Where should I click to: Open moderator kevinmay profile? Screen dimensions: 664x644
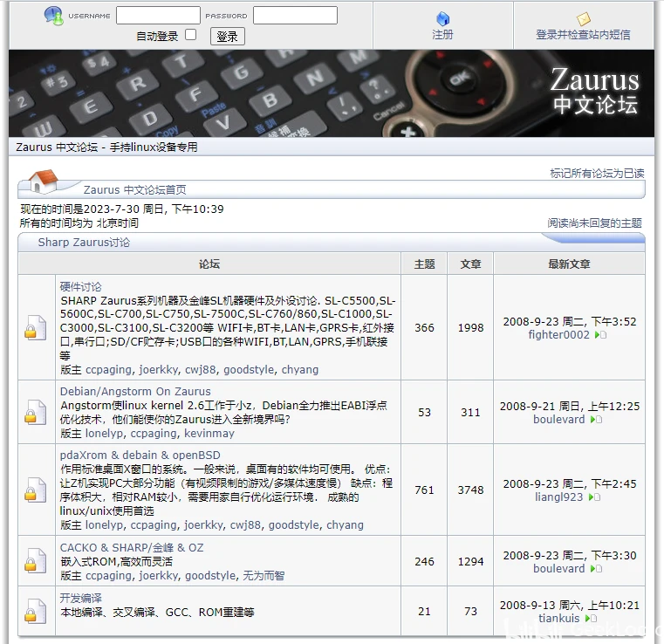click(x=209, y=434)
